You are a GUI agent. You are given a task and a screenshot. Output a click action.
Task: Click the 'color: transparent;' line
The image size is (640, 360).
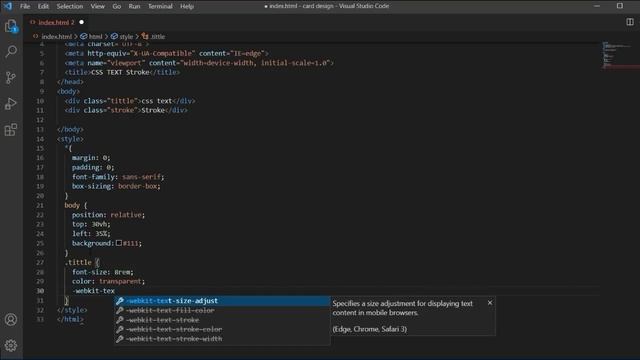(x=109, y=281)
